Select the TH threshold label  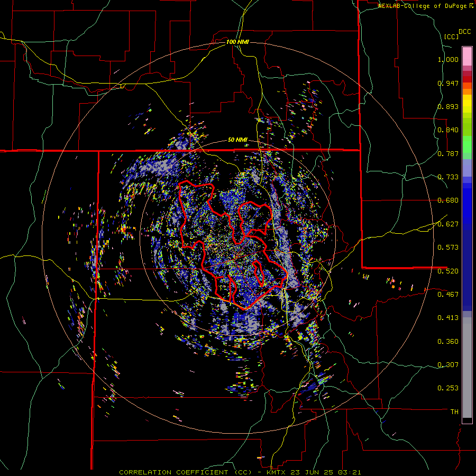[454, 412]
